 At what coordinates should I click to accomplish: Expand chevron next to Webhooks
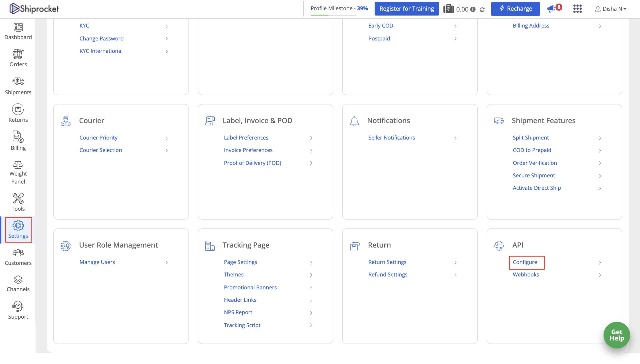600,275
